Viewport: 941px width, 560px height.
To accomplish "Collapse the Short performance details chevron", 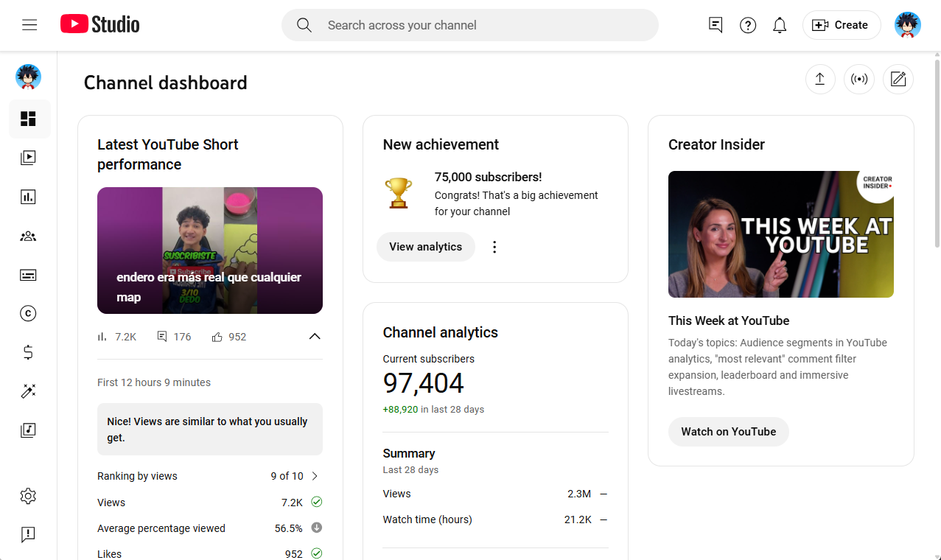I will pos(315,337).
